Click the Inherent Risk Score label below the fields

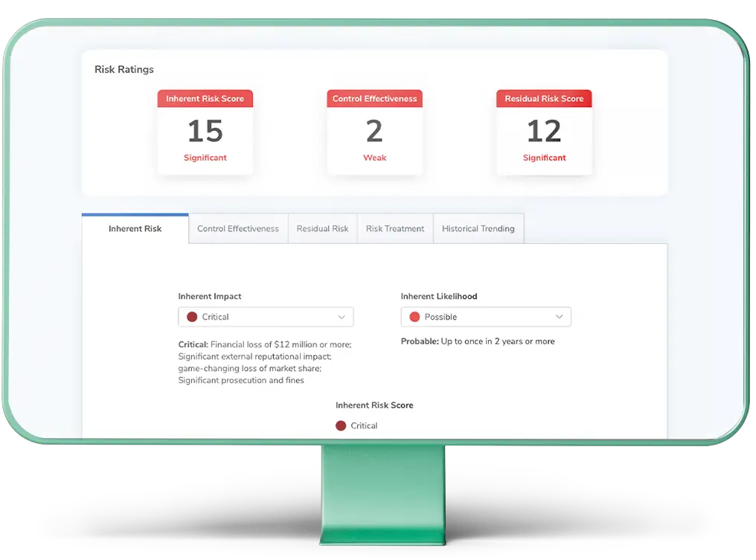click(x=374, y=405)
